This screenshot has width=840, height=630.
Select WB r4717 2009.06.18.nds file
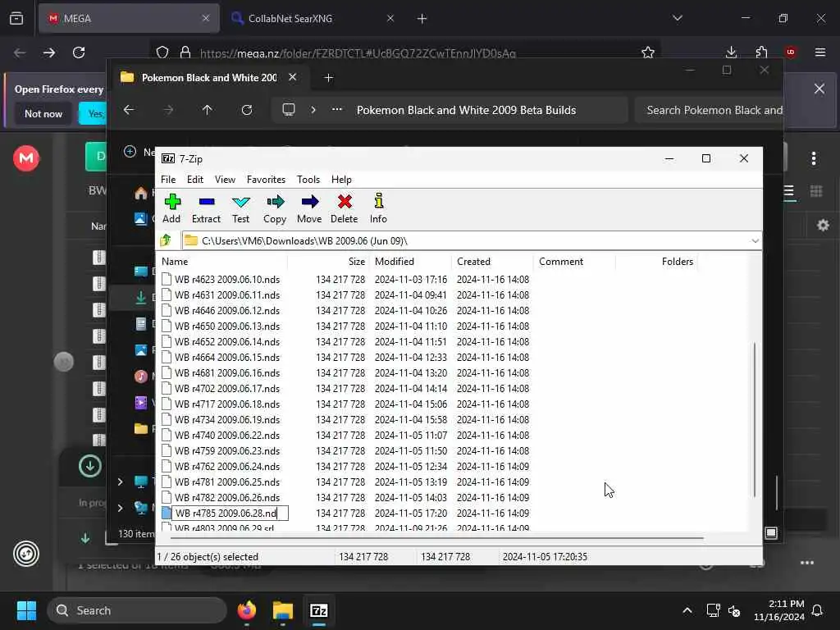coord(227,404)
